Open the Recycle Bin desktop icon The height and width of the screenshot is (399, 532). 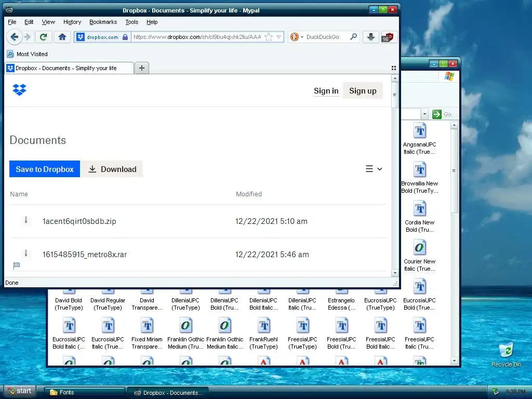tap(506, 354)
